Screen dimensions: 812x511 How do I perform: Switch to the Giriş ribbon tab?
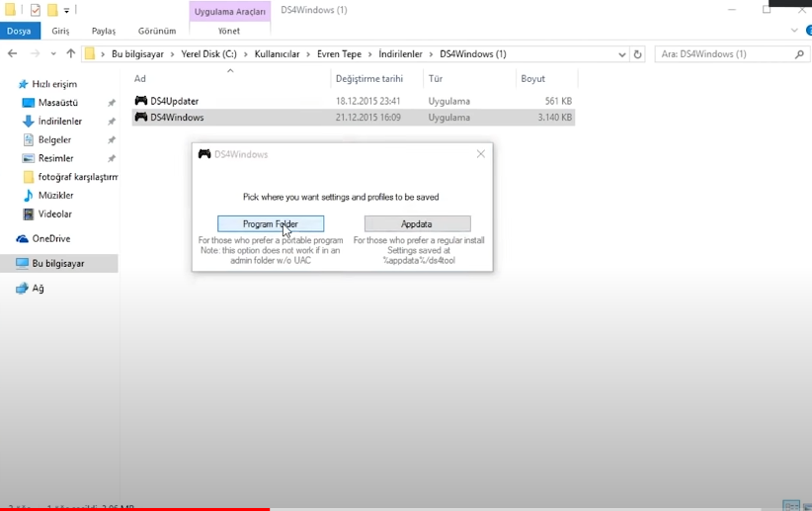click(60, 31)
